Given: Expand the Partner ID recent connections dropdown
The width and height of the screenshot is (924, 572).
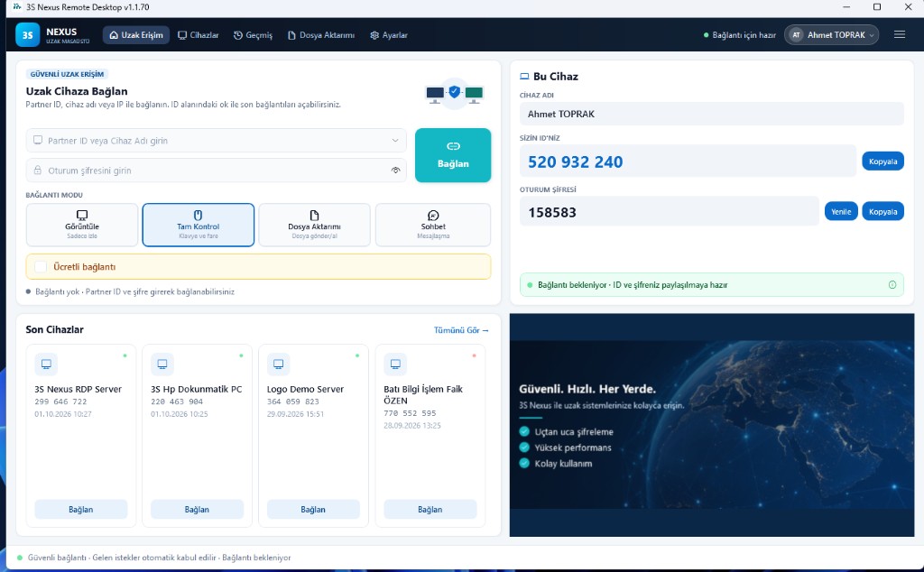Looking at the screenshot, I should (x=395, y=140).
